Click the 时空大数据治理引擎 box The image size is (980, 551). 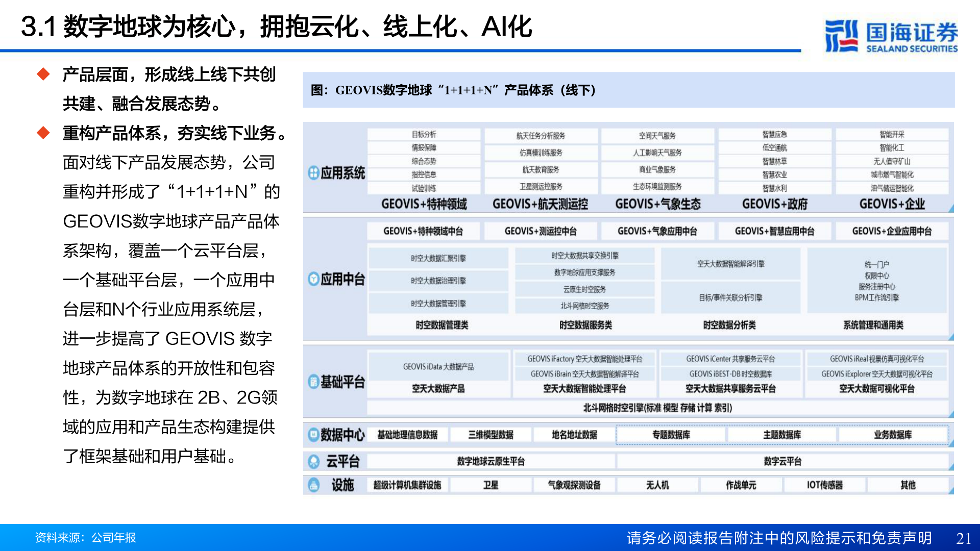[x=438, y=281]
